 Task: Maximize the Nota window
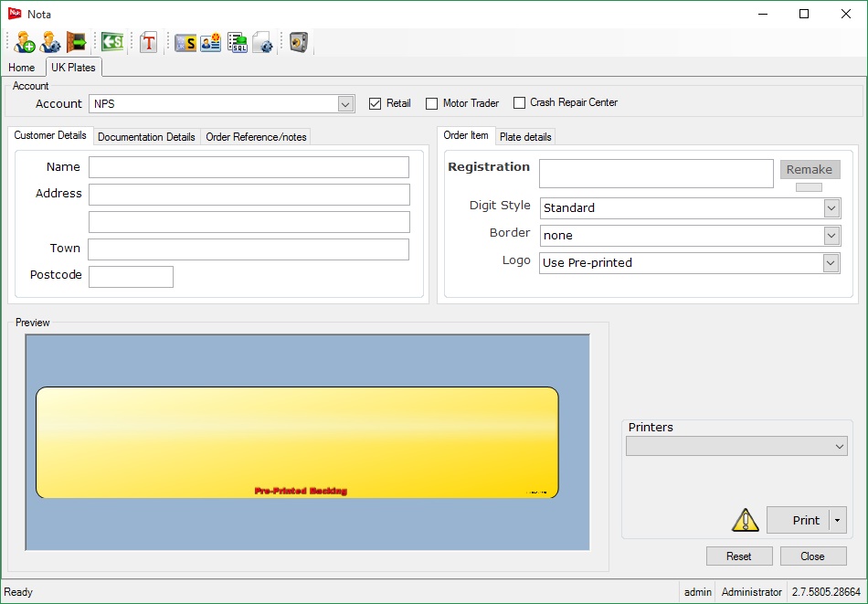[804, 14]
